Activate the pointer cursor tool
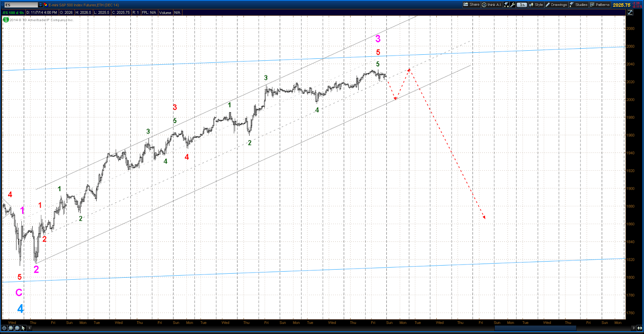644x334 pixels. [x=23, y=328]
